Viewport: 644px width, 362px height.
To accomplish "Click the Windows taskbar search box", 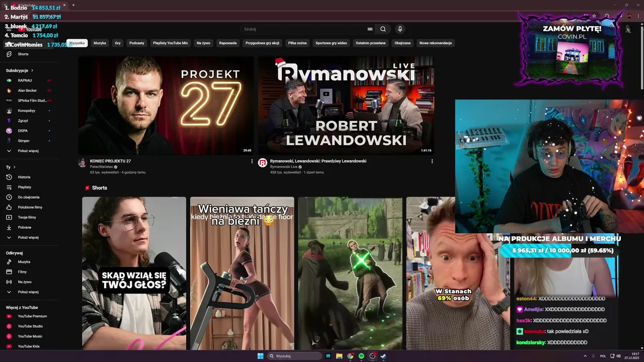I will [295, 356].
